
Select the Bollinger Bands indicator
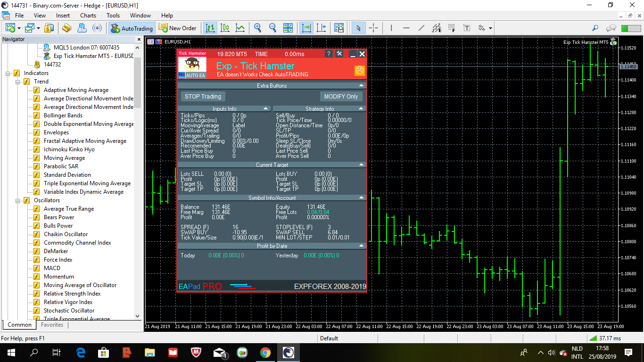pyautogui.click(x=63, y=115)
